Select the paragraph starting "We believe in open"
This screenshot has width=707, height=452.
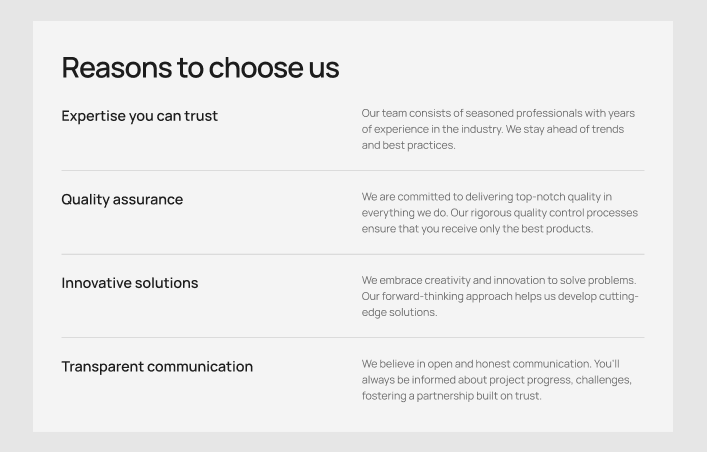point(496,380)
